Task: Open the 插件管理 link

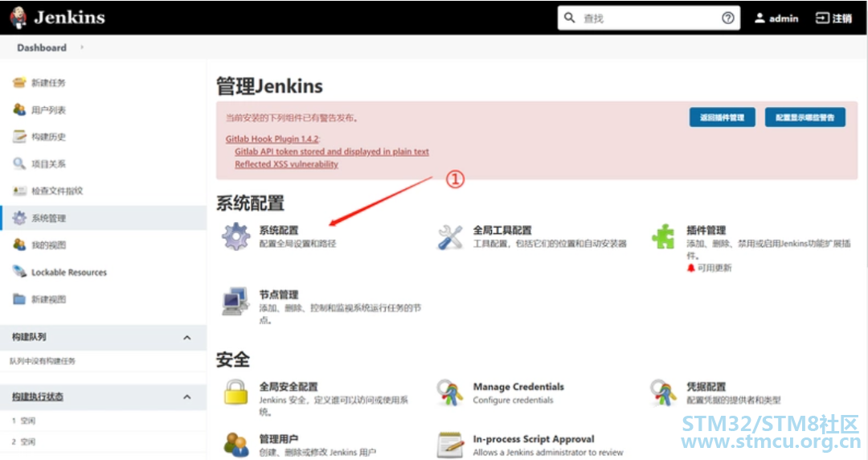Action: point(706,230)
